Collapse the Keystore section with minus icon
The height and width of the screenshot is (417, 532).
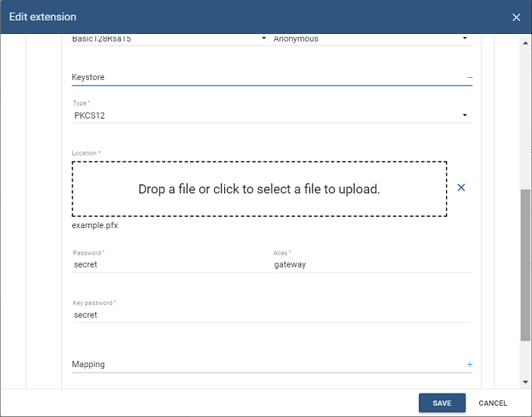click(x=469, y=77)
